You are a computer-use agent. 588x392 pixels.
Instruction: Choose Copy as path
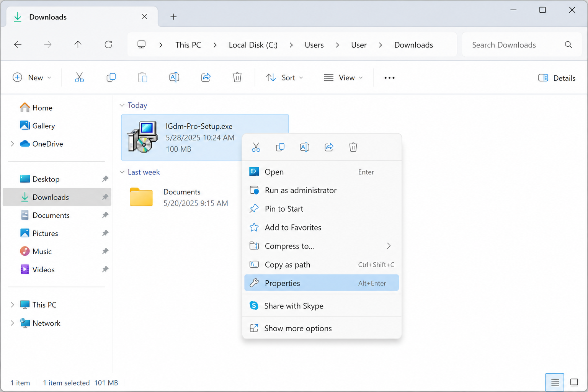pyautogui.click(x=322, y=265)
